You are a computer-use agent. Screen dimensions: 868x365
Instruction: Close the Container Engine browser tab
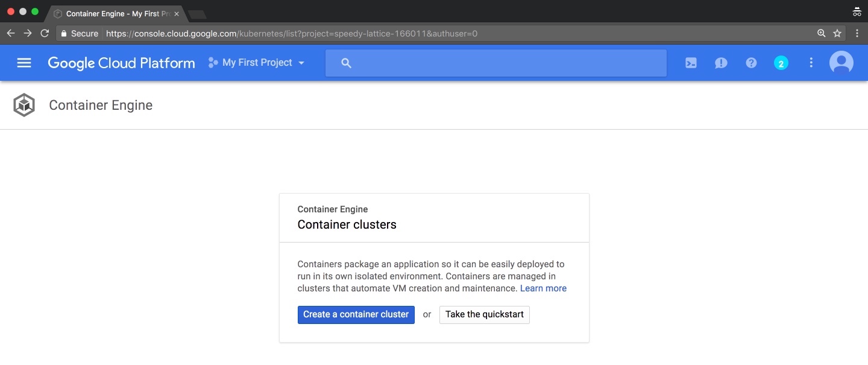177,14
